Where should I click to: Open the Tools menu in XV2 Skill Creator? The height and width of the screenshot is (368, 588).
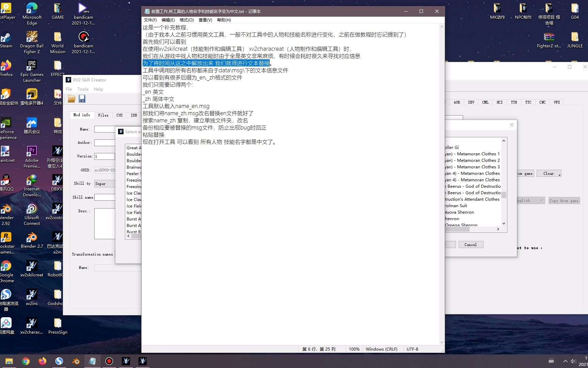coord(83,89)
